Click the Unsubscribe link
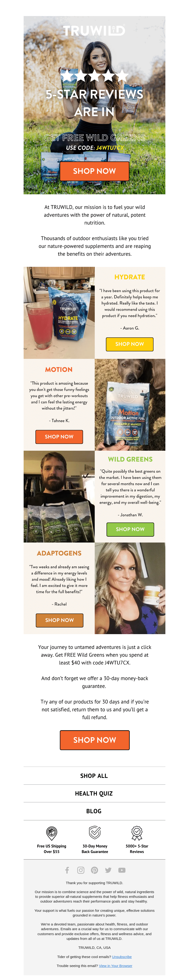This screenshot has height=980, width=189. (122, 956)
